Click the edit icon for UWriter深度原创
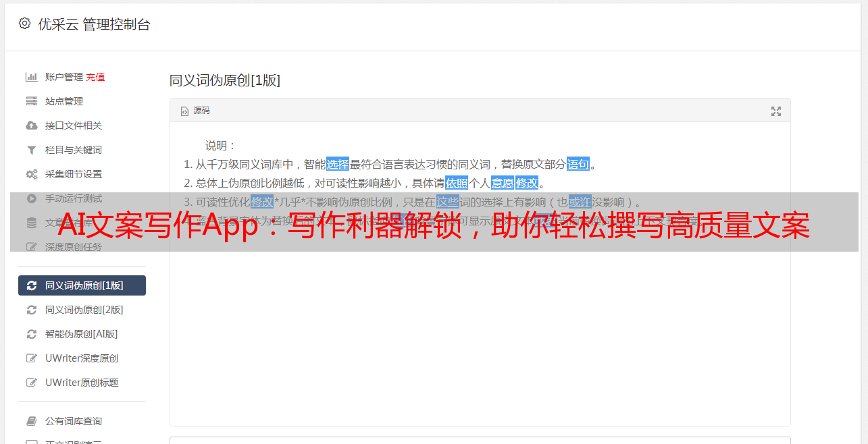This screenshot has width=868, height=444. coord(31,358)
